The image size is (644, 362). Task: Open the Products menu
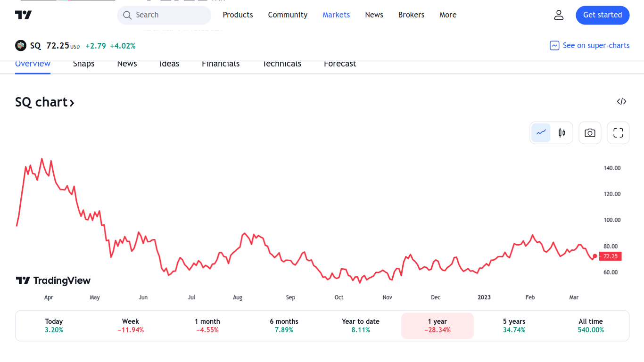238,15
